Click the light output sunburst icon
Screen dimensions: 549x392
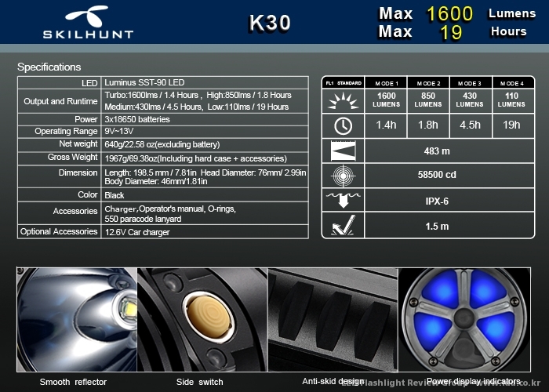coord(343,100)
